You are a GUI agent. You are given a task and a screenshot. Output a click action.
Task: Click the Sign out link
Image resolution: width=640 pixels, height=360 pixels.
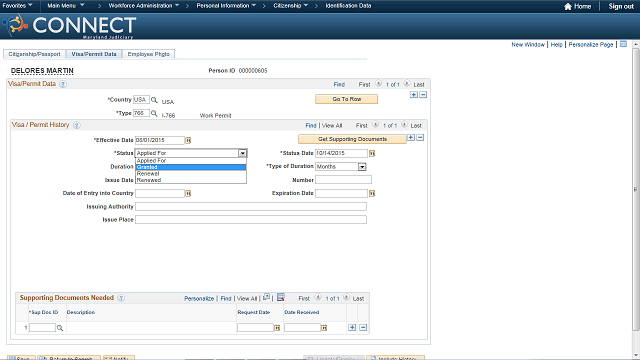click(621, 6)
